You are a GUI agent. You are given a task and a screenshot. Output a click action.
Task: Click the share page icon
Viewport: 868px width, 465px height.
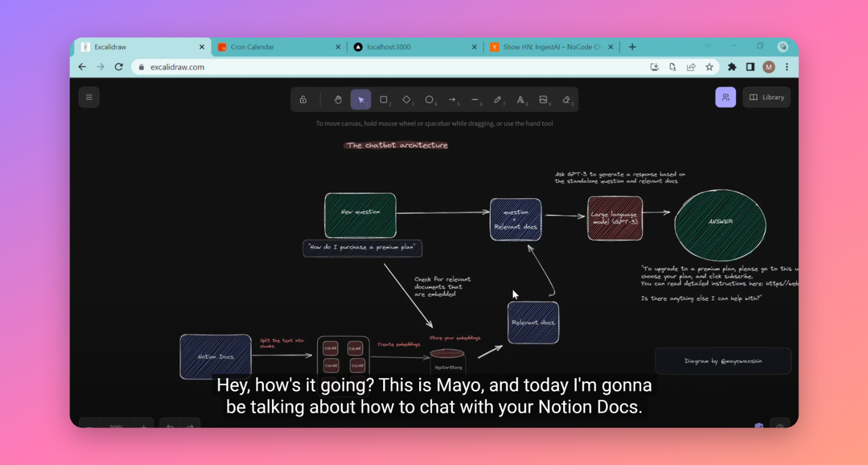click(x=691, y=67)
